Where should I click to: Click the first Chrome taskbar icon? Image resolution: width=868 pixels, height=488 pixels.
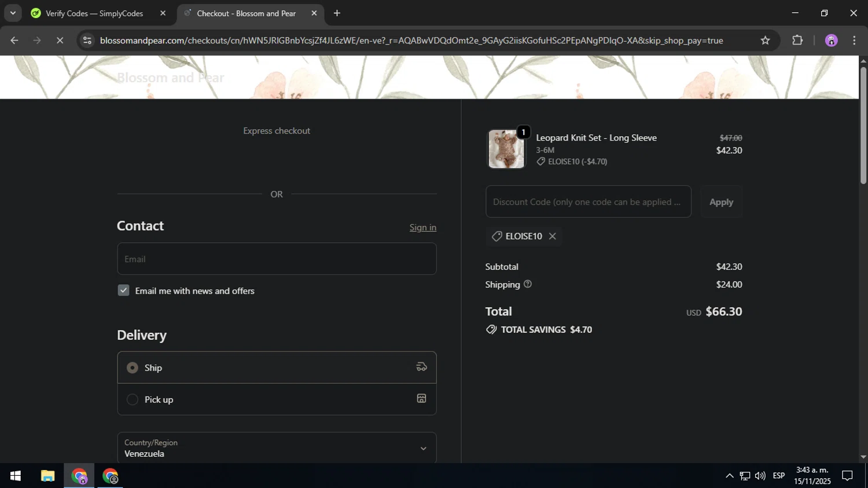tap(79, 476)
